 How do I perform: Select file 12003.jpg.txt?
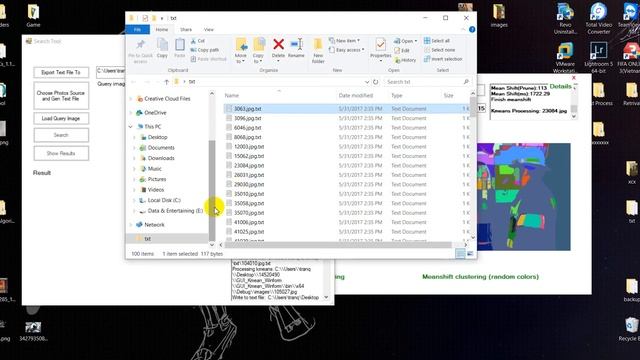point(249,147)
